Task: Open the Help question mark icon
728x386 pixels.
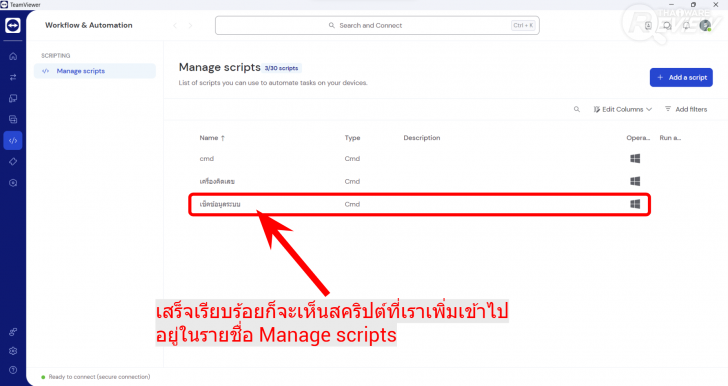Action: coord(13,370)
